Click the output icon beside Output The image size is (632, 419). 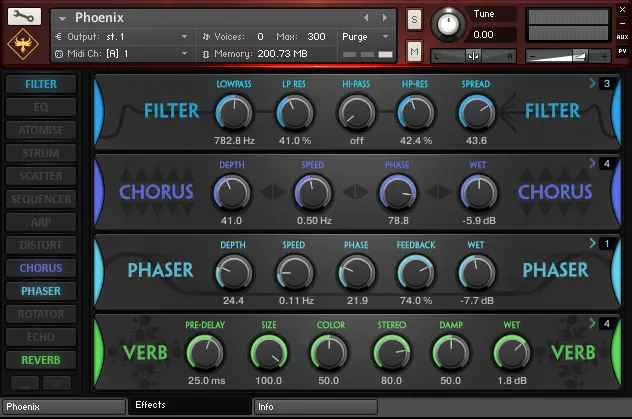point(58,37)
